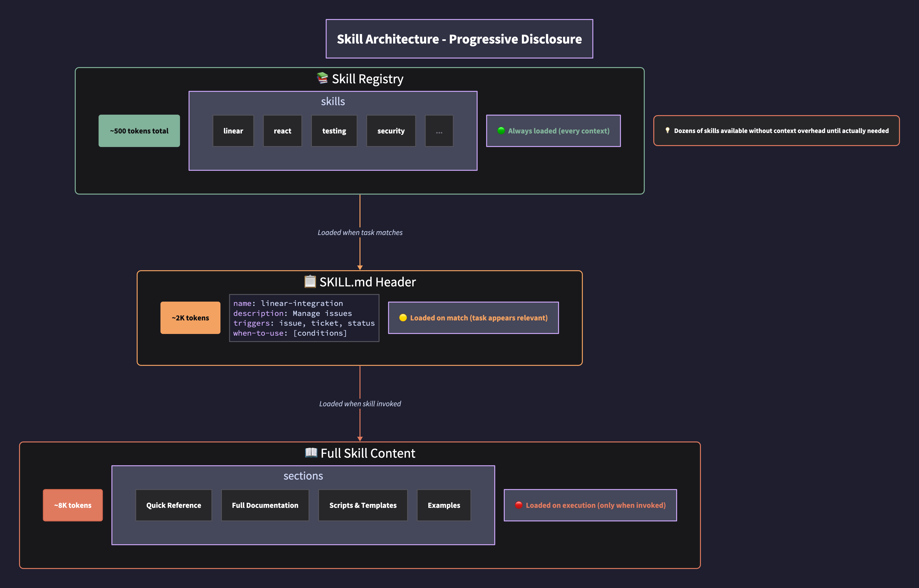Open the Quick Reference section

[x=174, y=505]
